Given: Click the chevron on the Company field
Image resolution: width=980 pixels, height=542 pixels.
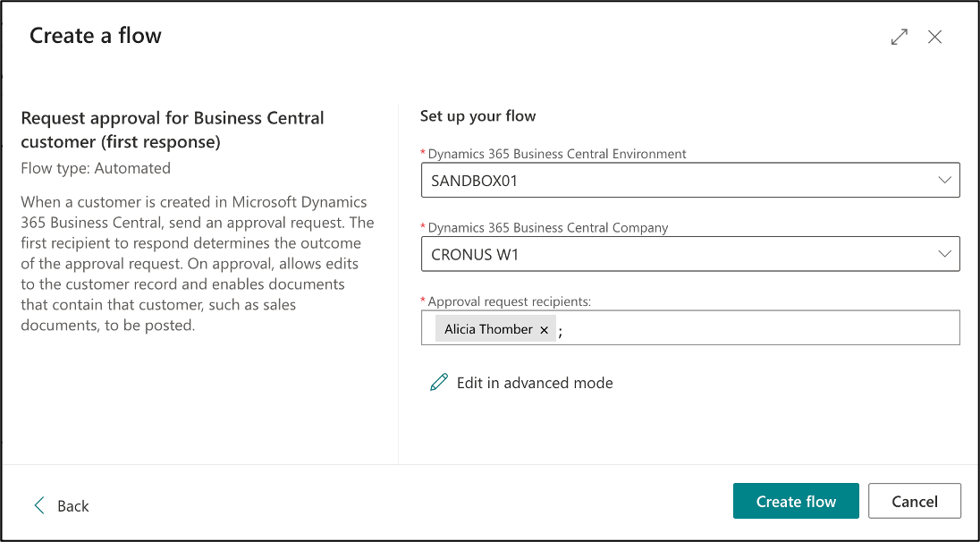Looking at the screenshot, I should 945,253.
